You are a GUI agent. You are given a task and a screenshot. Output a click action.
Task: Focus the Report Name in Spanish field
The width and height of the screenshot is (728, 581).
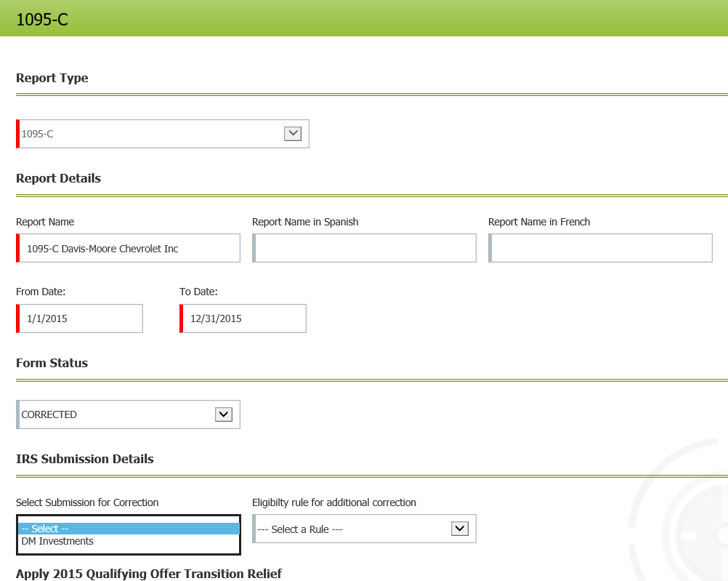tap(365, 249)
